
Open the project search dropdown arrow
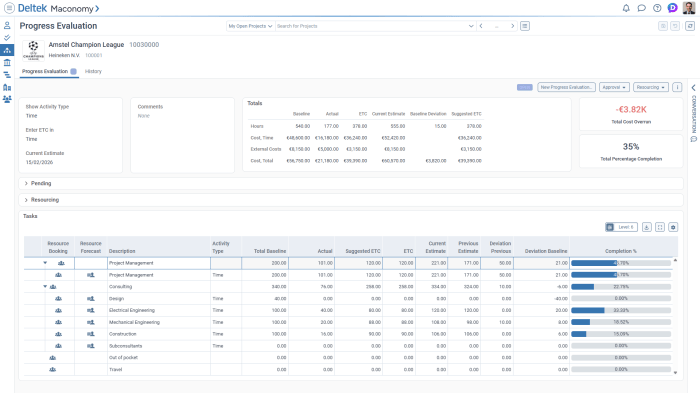(471, 26)
